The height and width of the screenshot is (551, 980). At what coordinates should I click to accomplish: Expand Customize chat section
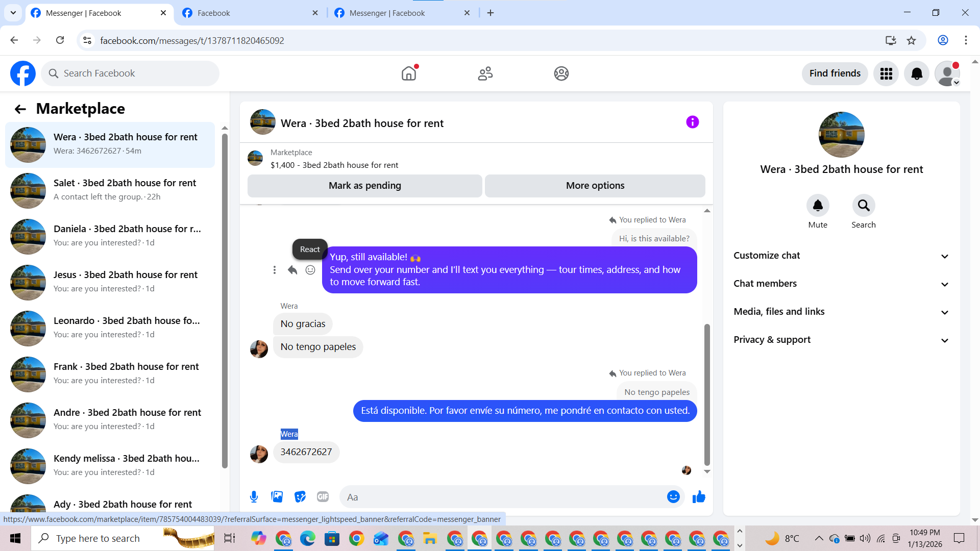[x=841, y=256]
